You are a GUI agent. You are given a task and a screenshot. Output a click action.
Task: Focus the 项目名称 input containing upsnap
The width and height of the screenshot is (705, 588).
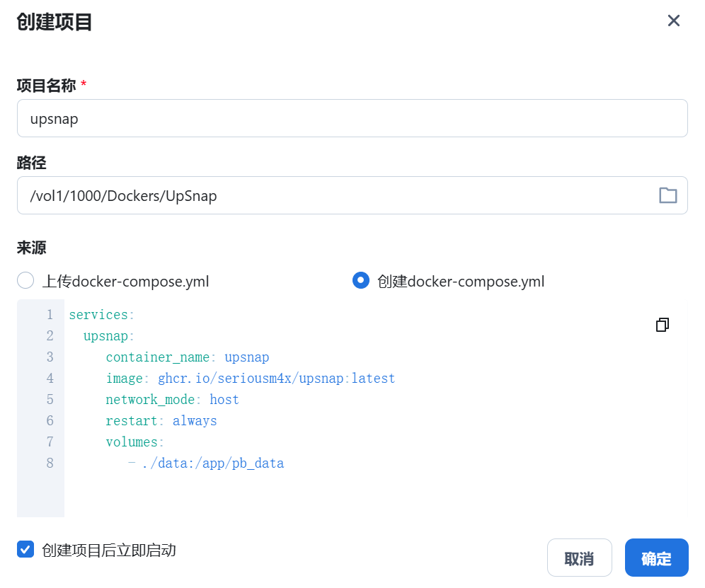(352, 118)
